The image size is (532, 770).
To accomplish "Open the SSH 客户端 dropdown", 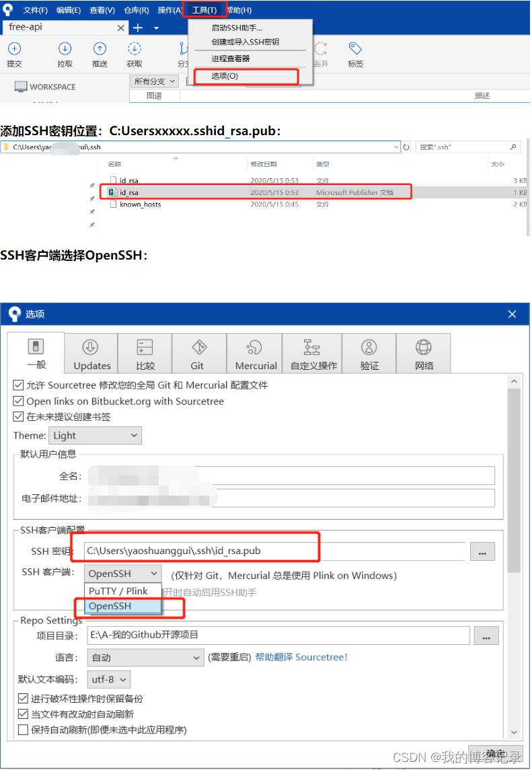I will (123, 574).
